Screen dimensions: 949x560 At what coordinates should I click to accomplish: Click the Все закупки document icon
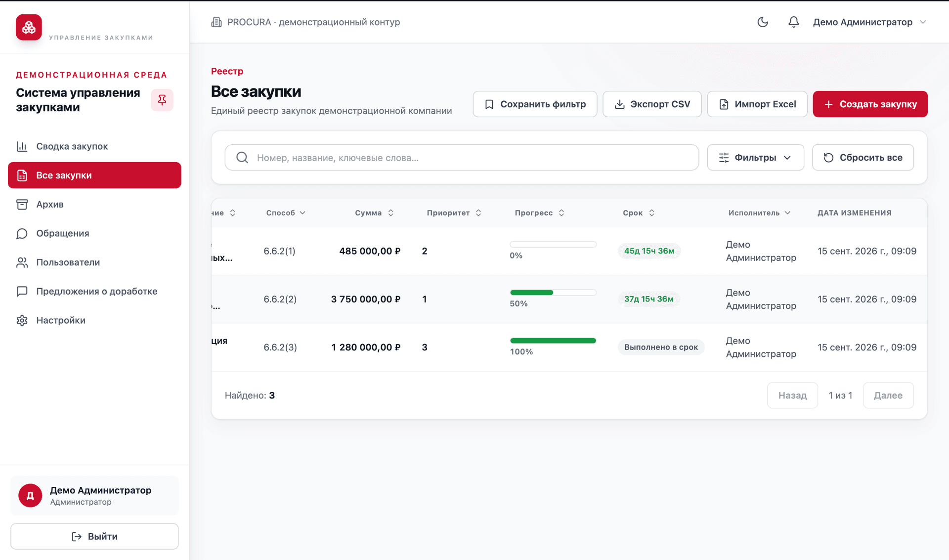[22, 175]
